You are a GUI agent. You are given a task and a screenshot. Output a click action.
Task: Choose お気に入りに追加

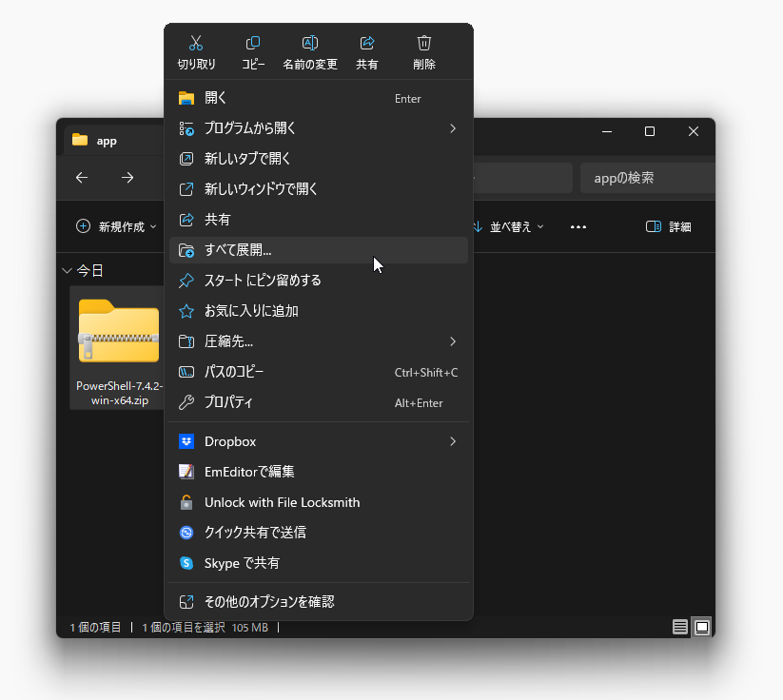coord(319,311)
